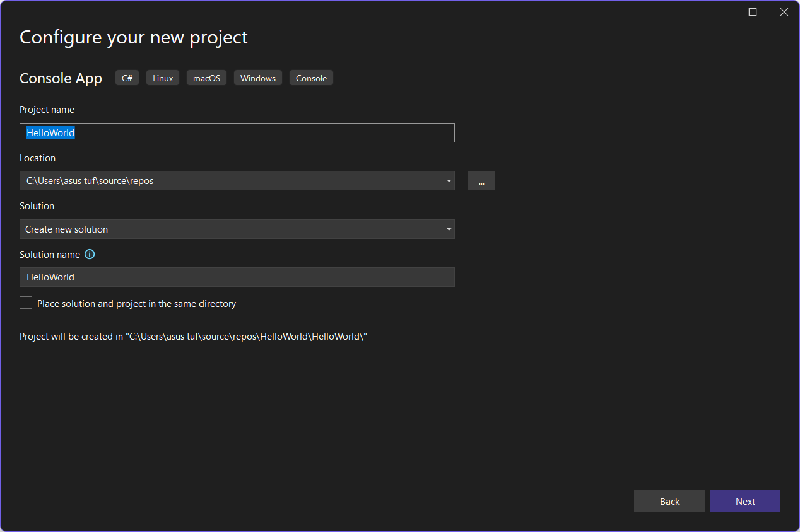
Task: Expand the Location dropdown arrow
Action: point(449,181)
